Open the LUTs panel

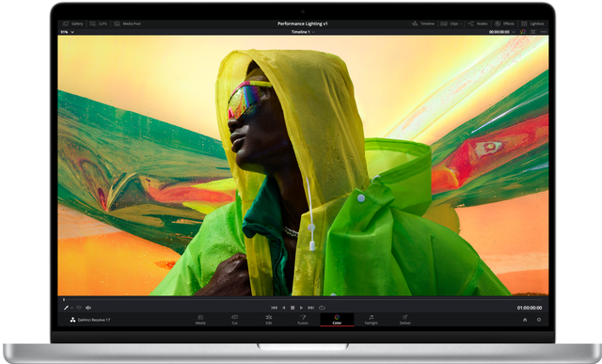tap(99, 24)
